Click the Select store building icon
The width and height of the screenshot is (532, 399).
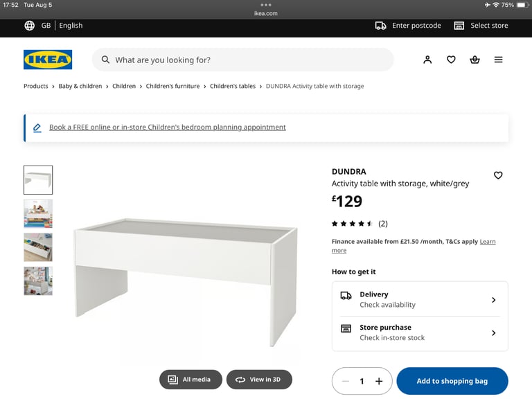click(459, 26)
